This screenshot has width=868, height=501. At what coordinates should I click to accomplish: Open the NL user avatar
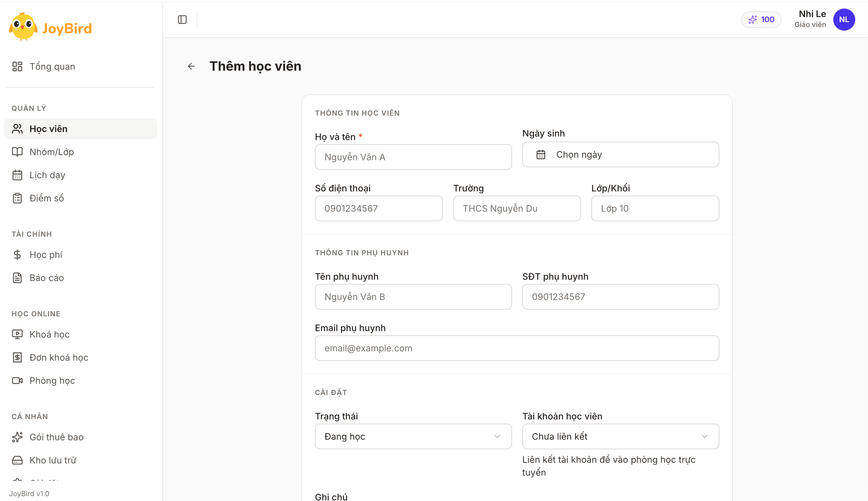coord(844,20)
